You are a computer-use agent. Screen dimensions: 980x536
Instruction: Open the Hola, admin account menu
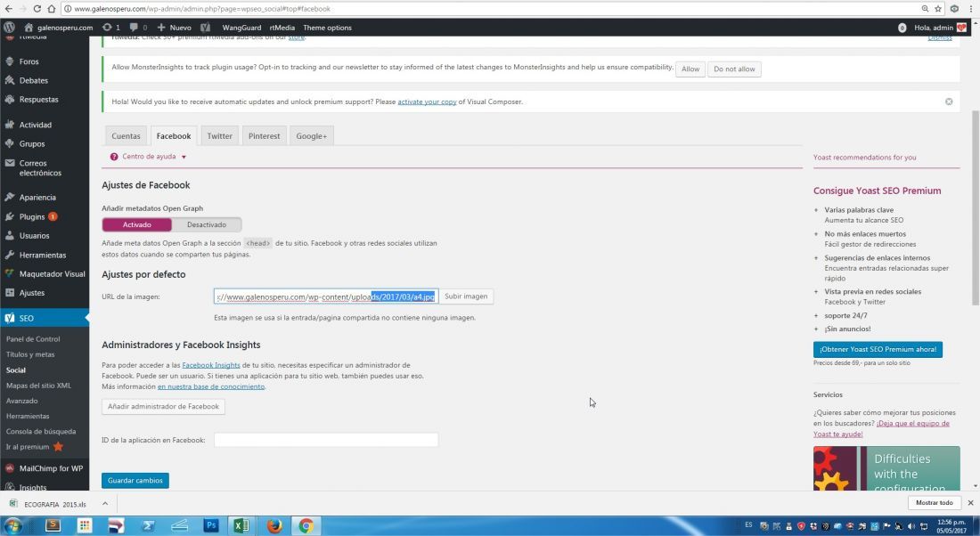click(x=940, y=28)
